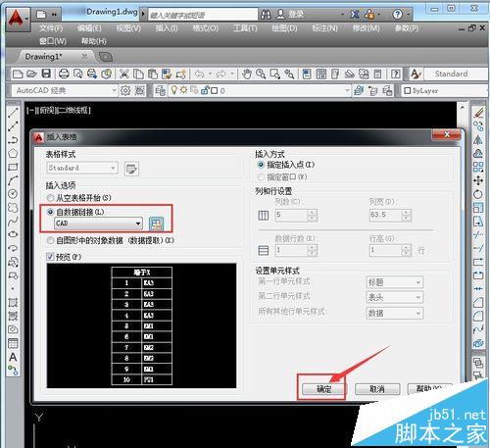Click the Copy clipboard icon
The width and height of the screenshot is (490, 448).
tap(138, 75)
